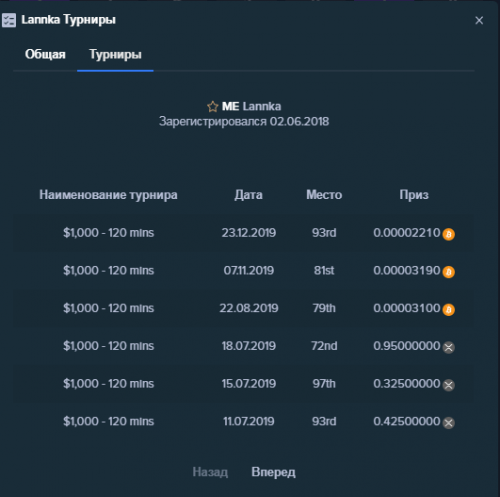Click the Место column header
Viewport: 500px width, 497px height.
click(324, 195)
